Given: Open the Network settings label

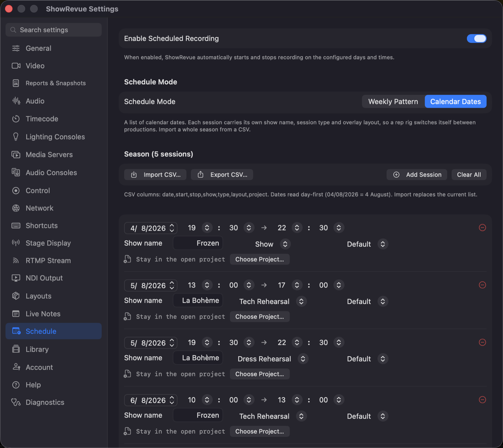Looking at the screenshot, I should [x=39, y=208].
